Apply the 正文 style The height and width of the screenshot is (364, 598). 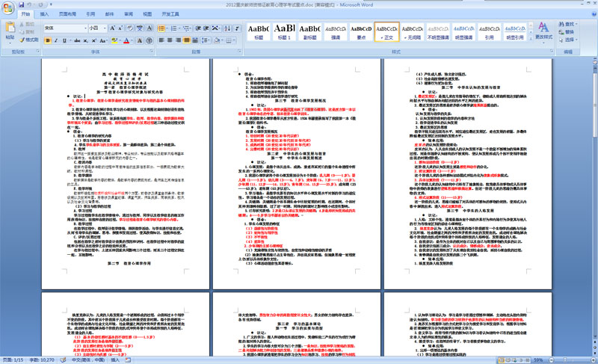pyautogui.click(x=386, y=31)
